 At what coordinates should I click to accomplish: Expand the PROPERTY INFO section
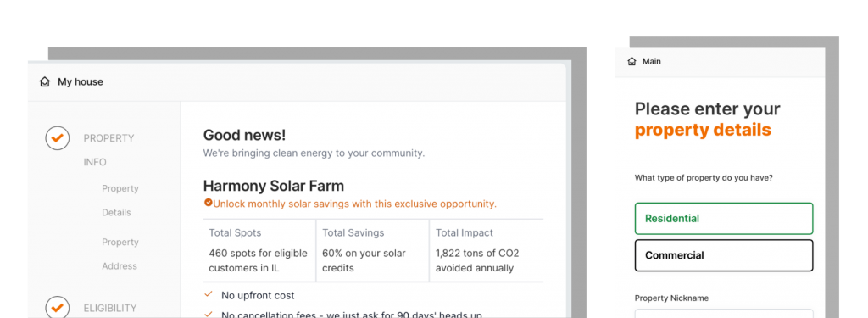(x=109, y=150)
